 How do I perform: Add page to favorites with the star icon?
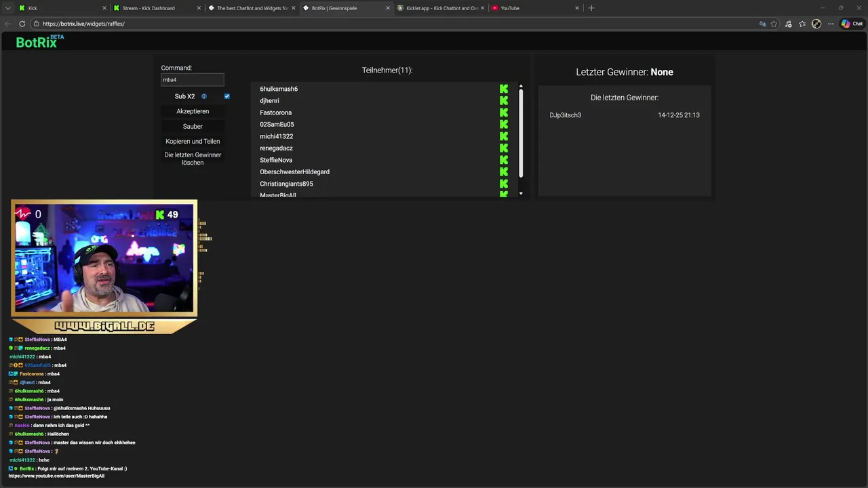pyautogui.click(x=774, y=24)
